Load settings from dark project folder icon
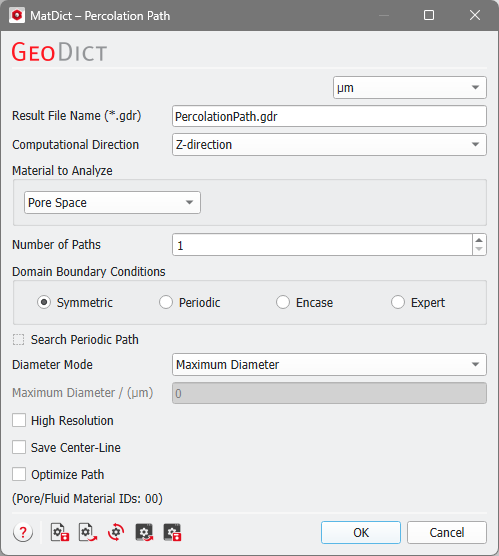The image size is (499, 556). (144, 532)
